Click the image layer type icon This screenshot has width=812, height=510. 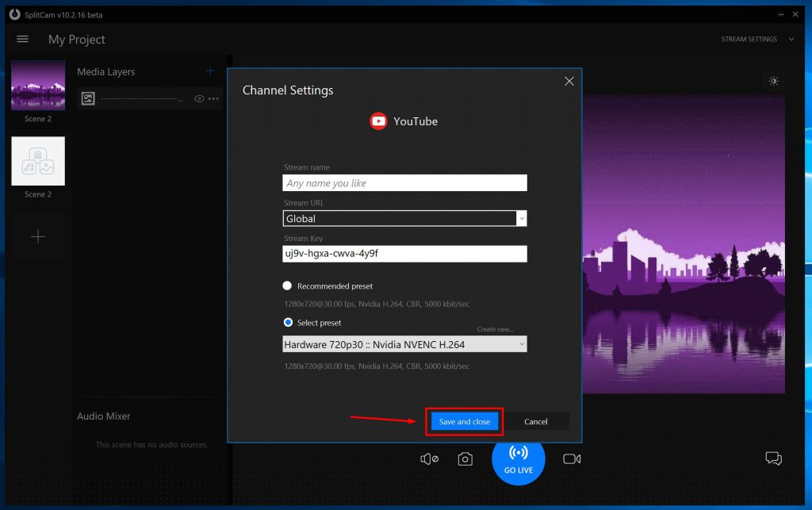(88, 98)
